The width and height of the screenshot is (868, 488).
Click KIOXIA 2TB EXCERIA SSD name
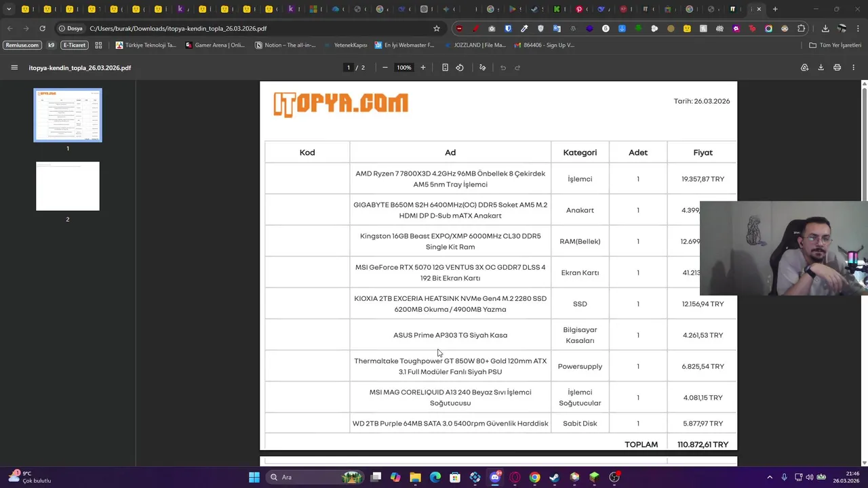(450, 304)
